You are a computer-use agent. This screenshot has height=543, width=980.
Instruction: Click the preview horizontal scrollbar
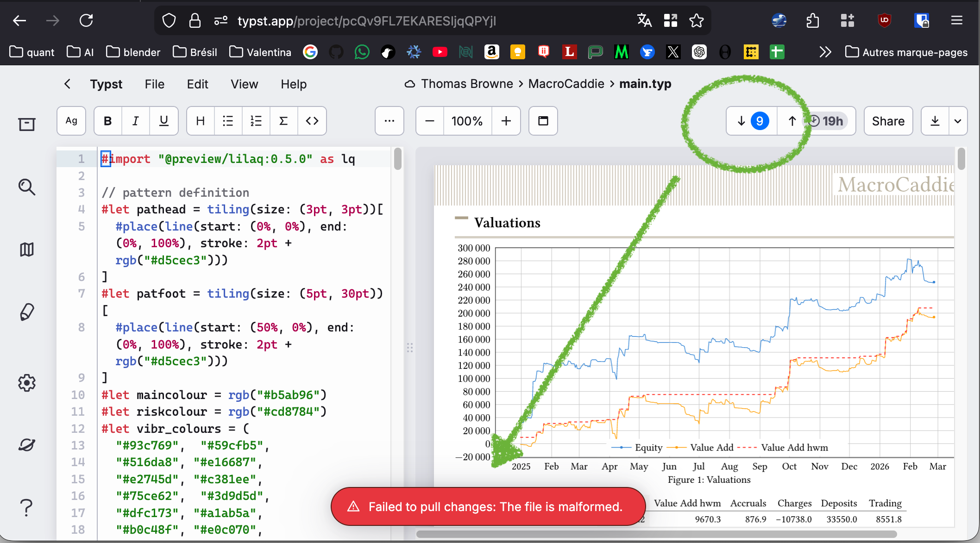[x=656, y=534]
